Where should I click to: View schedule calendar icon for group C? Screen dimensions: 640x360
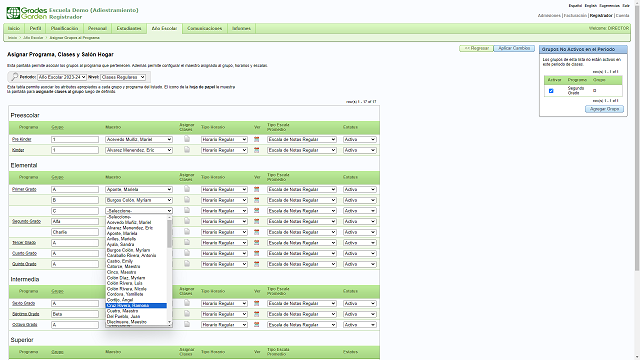tap(256, 211)
